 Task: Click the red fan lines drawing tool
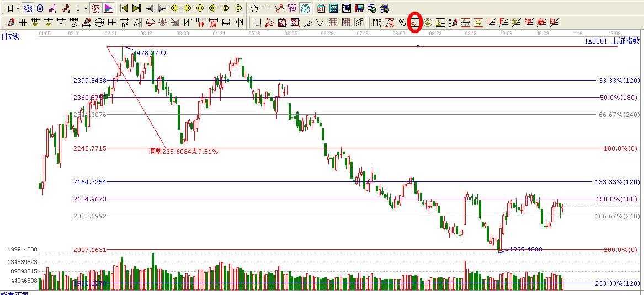point(270,23)
